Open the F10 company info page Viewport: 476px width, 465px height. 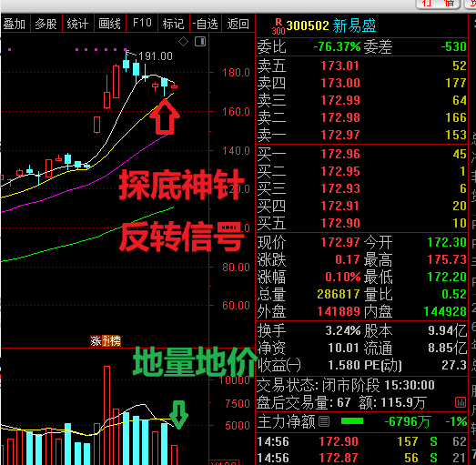[142, 24]
